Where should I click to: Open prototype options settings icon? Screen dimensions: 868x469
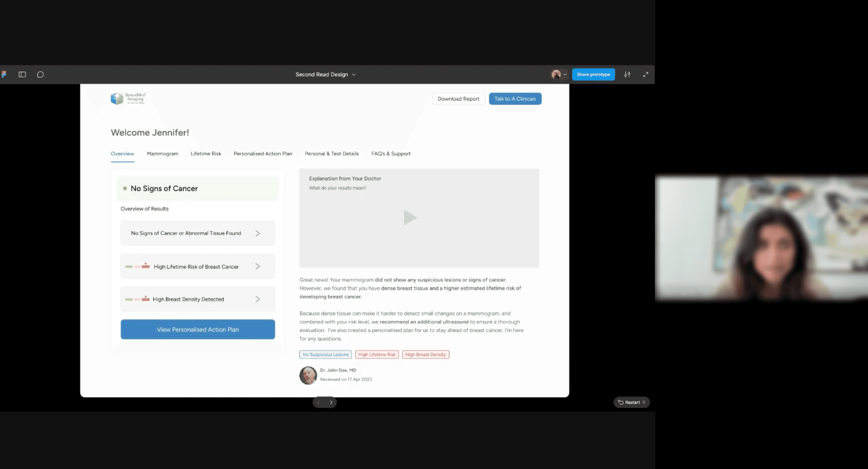point(627,74)
